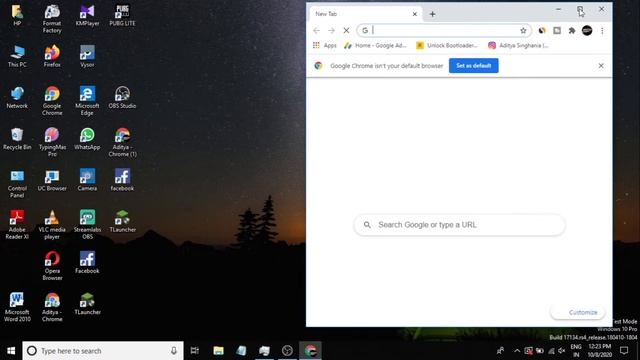Screen dimensions: 640x360
Task: Open the taskbar clock showing 12:23 PM
Action: [x=600, y=351]
